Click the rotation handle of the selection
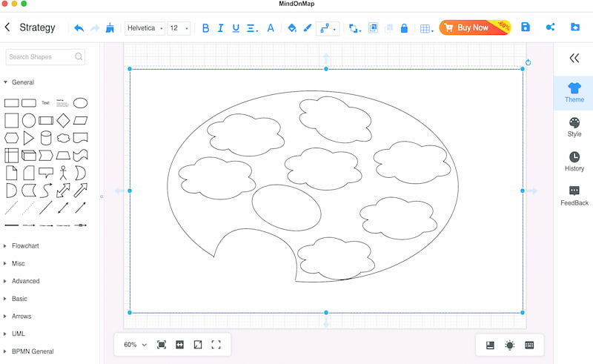Screen dimensions: 593x364 point(529,62)
